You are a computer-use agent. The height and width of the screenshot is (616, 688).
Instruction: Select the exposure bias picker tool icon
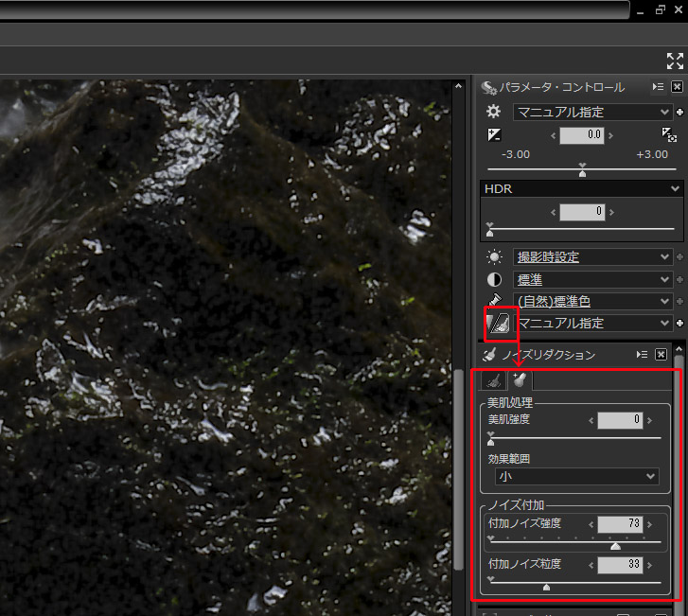tap(669, 134)
